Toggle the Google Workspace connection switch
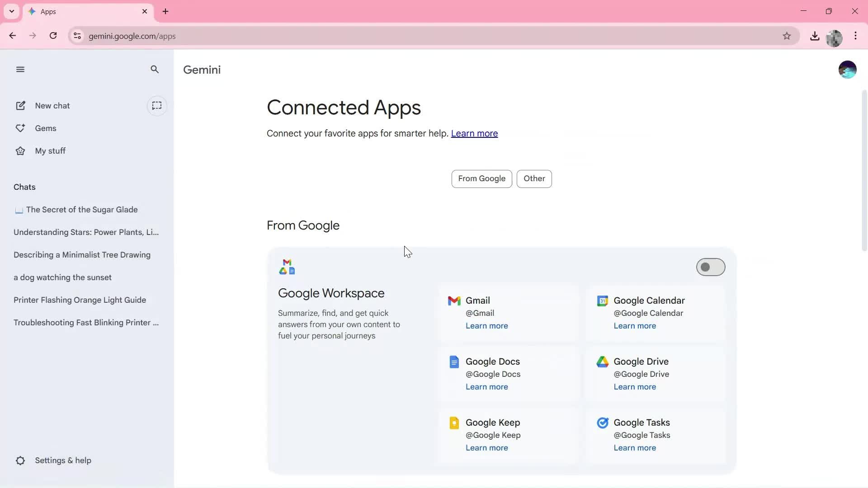Image resolution: width=868 pixels, height=488 pixels. (x=710, y=267)
